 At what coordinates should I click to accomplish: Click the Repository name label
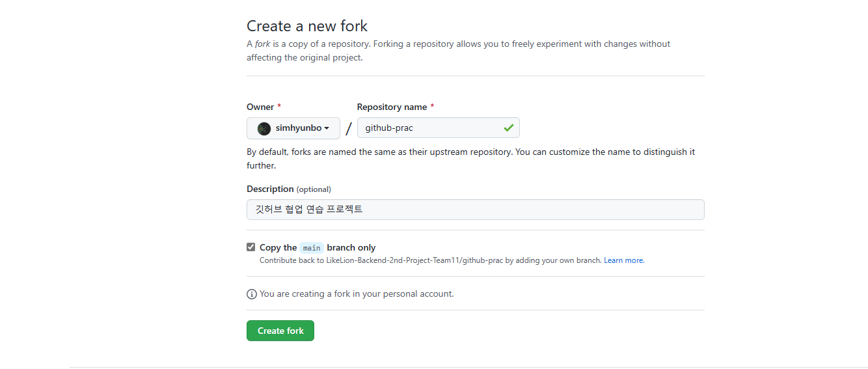click(x=392, y=107)
